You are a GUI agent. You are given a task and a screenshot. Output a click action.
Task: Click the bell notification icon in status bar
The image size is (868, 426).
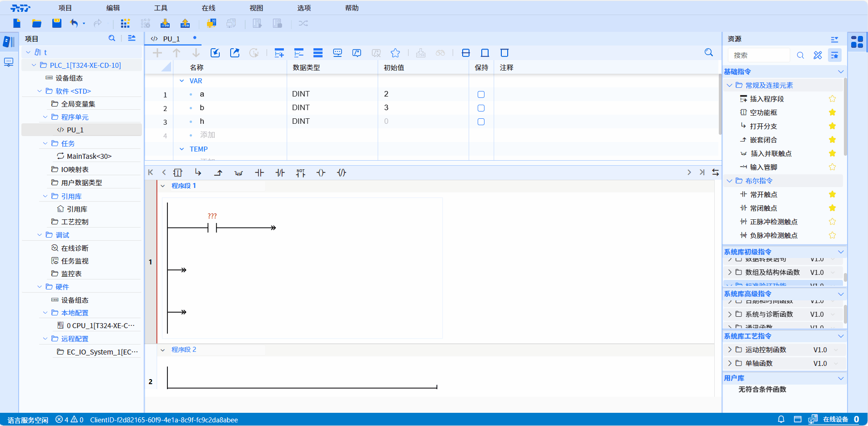[x=781, y=419]
